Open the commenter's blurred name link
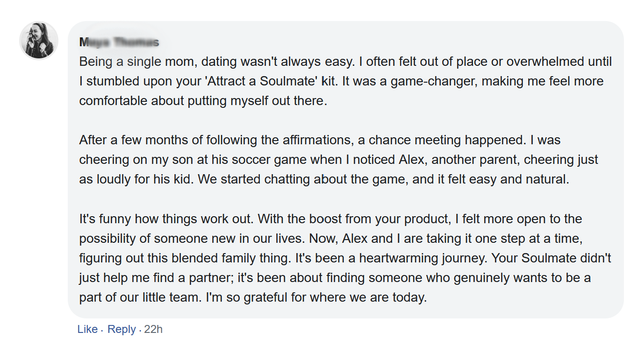 point(119,42)
